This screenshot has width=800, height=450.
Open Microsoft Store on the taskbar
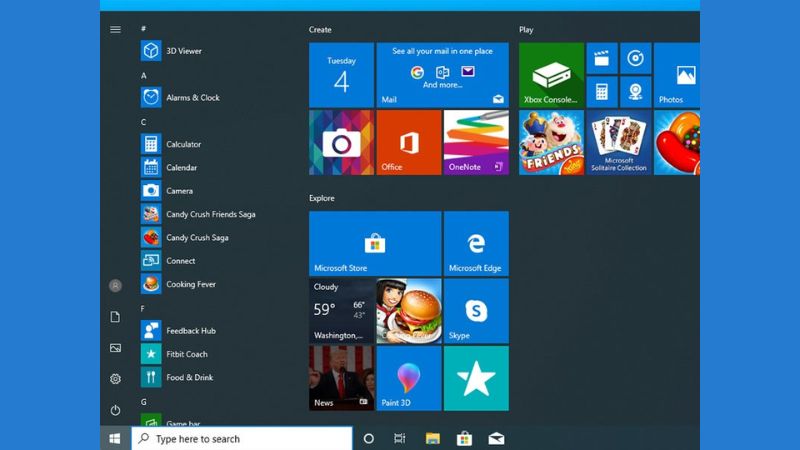(464, 439)
